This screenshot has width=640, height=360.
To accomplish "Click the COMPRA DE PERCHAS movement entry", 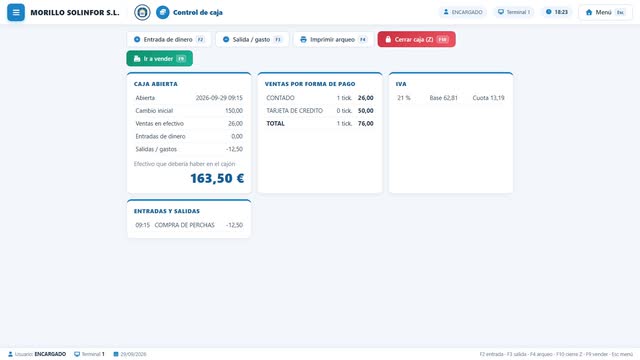I will click(184, 225).
